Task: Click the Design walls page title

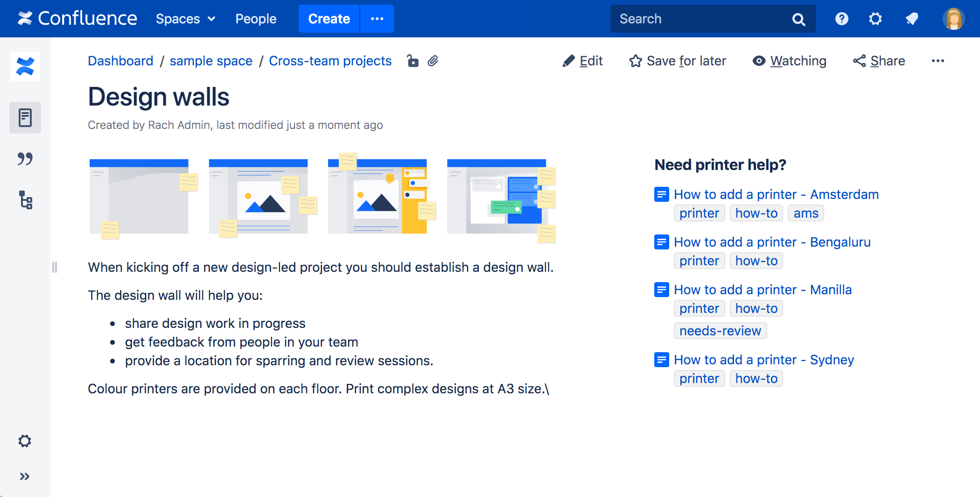Action: tap(159, 97)
